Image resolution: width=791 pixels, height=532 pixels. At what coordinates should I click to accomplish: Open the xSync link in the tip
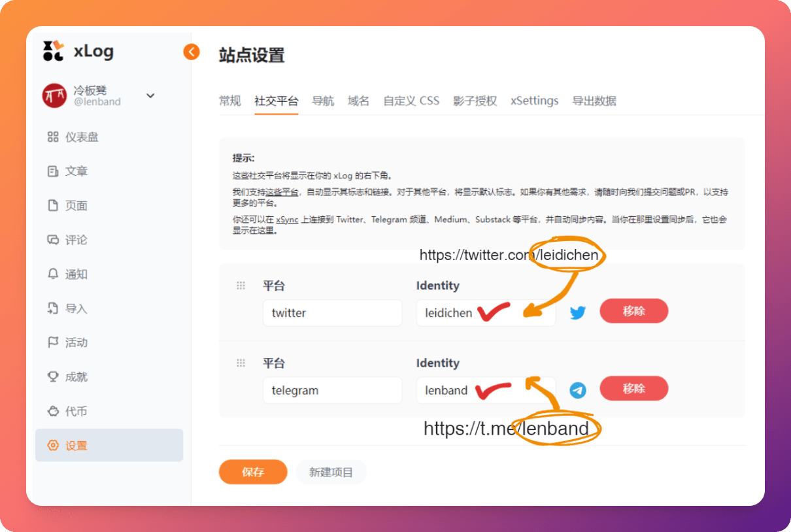click(x=287, y=220)
